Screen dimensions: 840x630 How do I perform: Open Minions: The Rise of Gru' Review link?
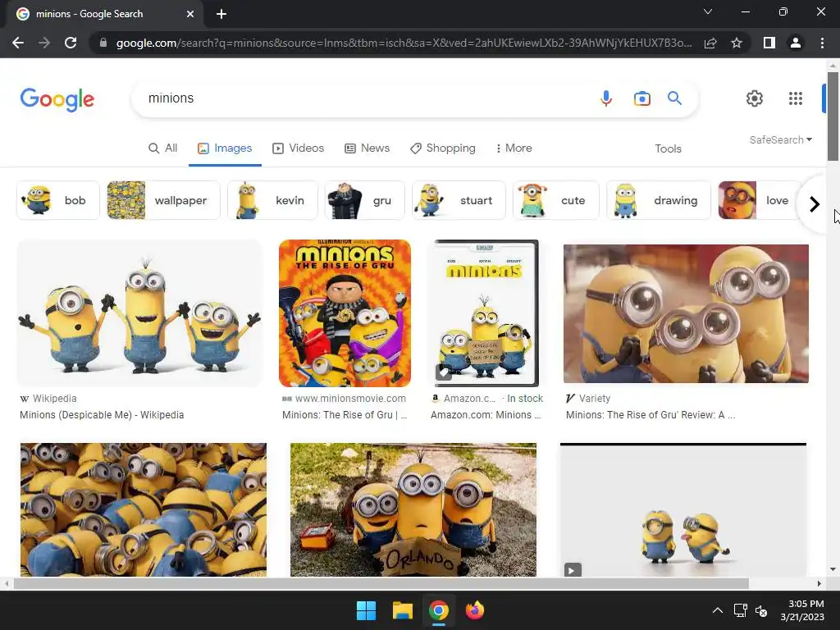(651, 414)
